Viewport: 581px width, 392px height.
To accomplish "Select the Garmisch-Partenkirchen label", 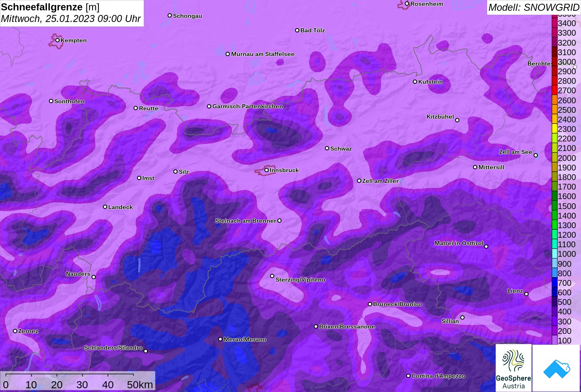I will click(248, 106).
